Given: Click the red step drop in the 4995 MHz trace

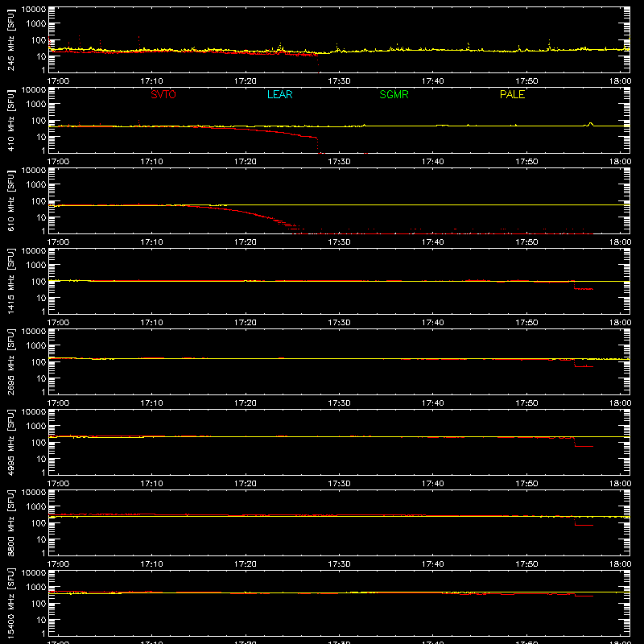Looking at the screenshot, I should coord(583,444).
